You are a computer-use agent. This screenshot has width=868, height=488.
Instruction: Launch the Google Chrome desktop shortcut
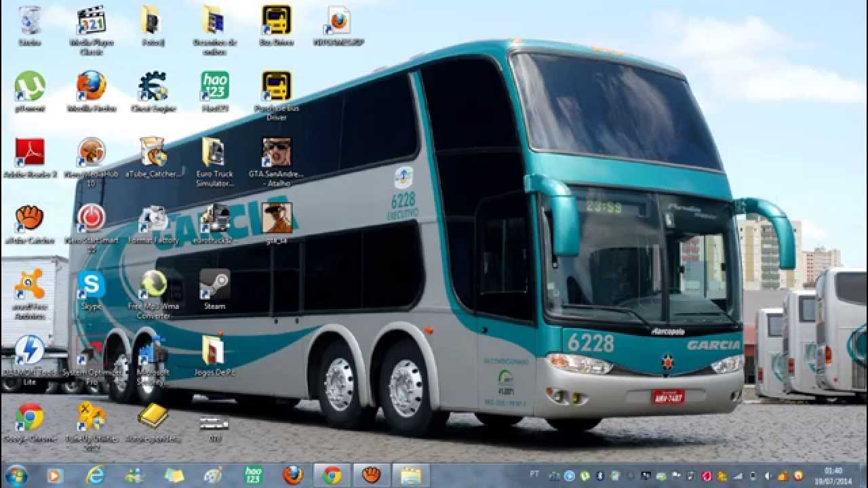pos(30,422)
